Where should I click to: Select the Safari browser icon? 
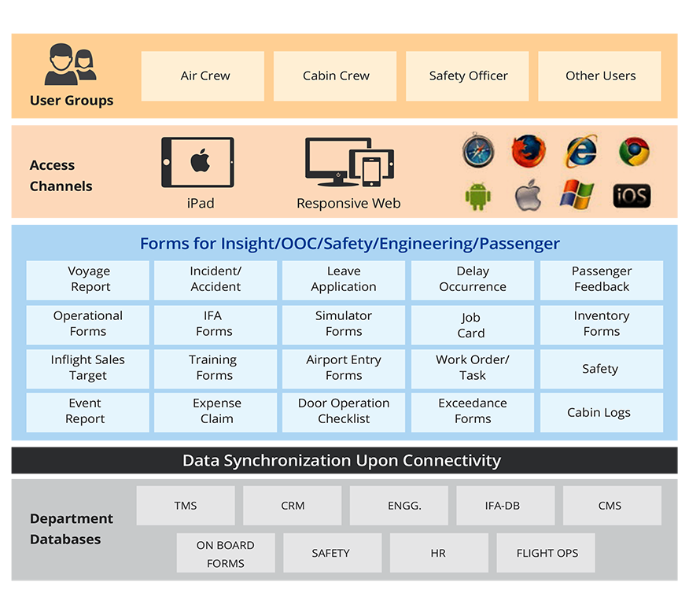coord(478,152)
